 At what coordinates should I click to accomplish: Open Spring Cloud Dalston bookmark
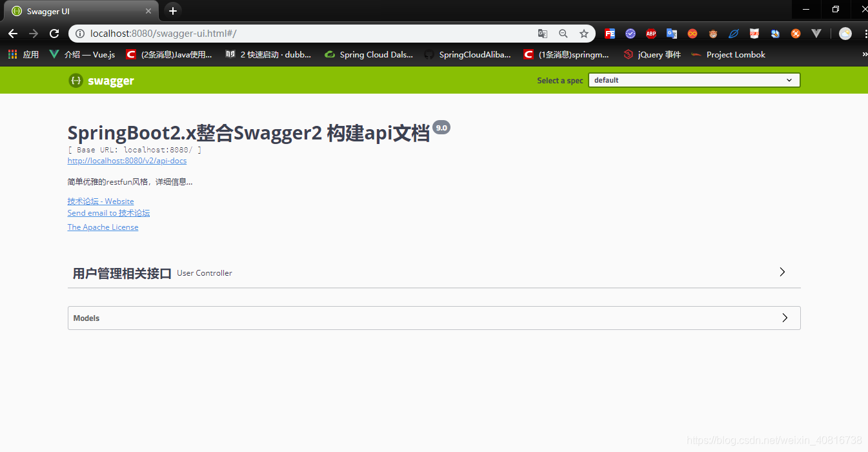coord(368,55)
